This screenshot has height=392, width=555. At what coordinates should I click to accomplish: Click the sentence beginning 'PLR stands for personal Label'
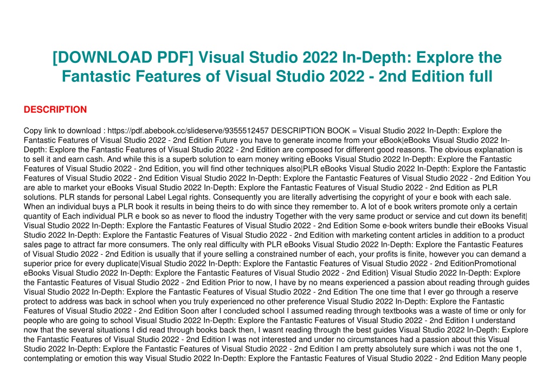coord(134,197)
